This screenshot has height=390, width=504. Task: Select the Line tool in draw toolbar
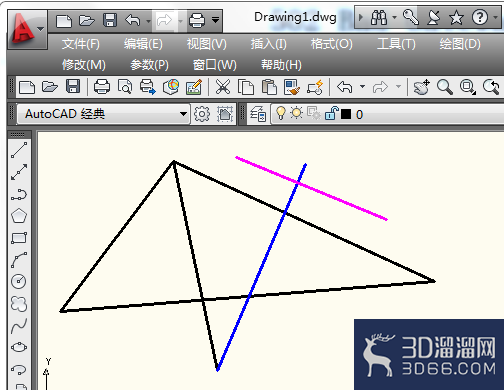(19, 150)
